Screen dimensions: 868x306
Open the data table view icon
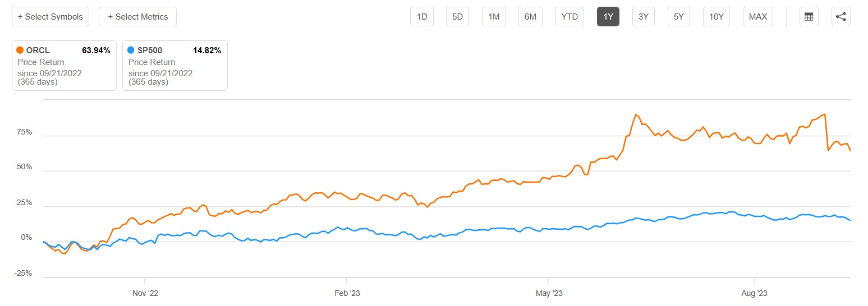point(809,17)
